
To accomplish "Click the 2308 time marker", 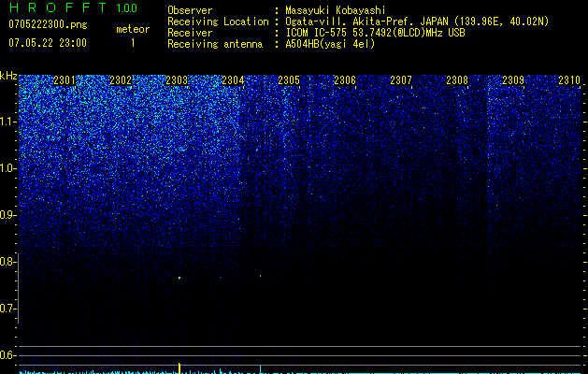I will coord(457,80).
